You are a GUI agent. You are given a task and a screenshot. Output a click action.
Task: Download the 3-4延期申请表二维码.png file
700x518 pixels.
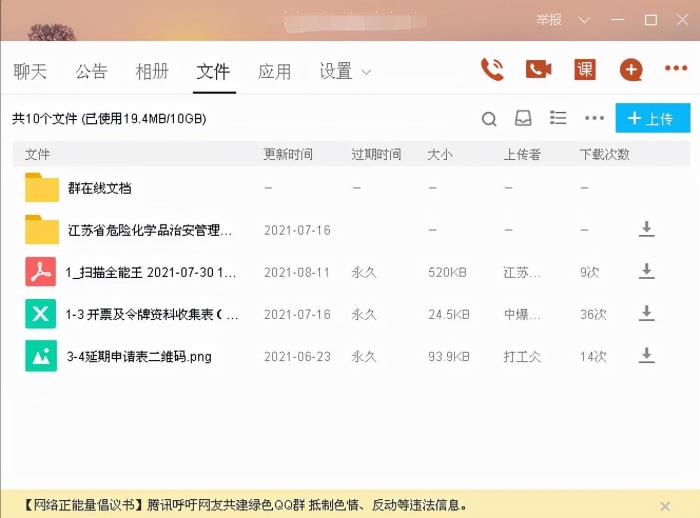(x=647, y=355)
